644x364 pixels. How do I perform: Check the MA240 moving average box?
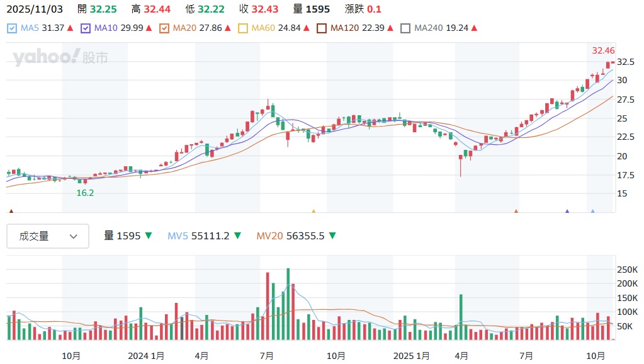[405, 28]
